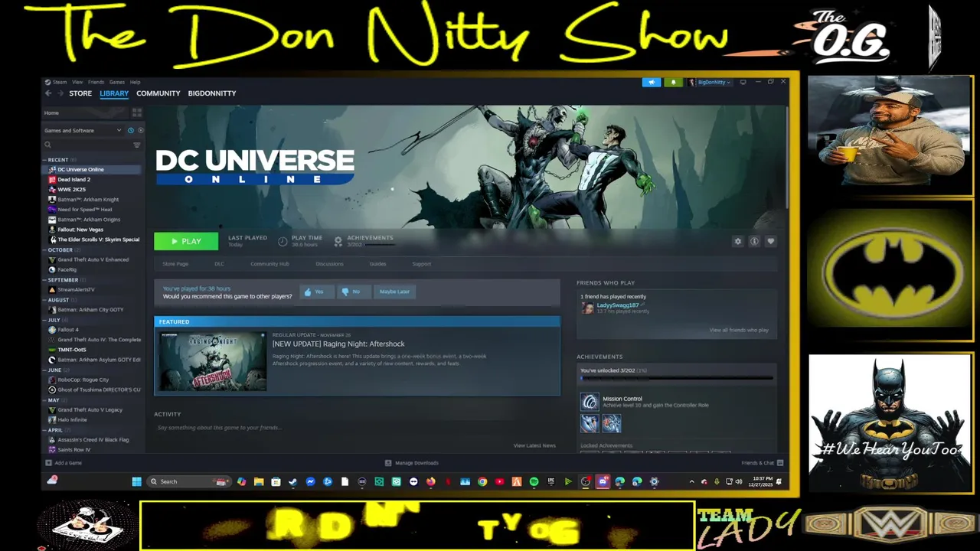
Task: Open the Friends menu
Action: 96,82
